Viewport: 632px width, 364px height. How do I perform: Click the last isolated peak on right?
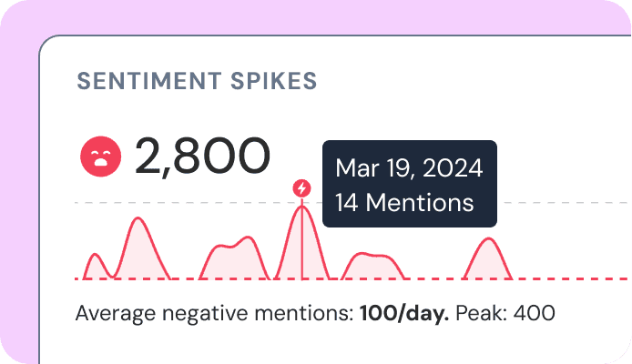pos(488,259)
